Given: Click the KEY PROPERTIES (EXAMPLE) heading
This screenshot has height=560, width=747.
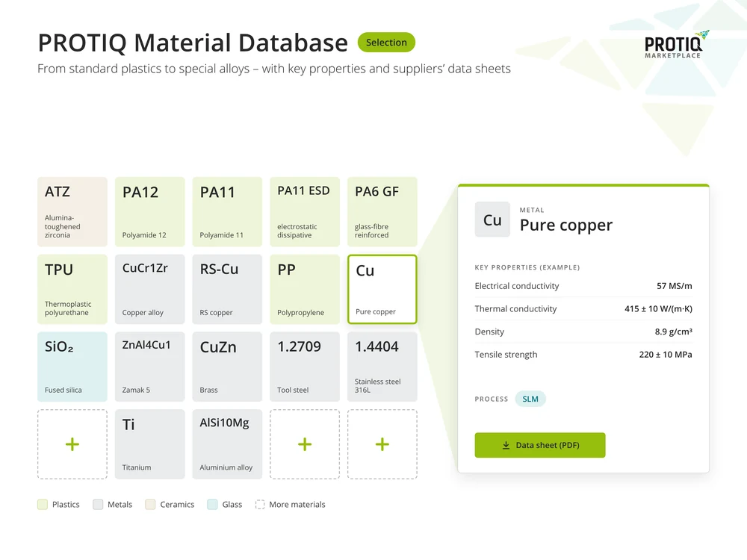Looking at the screenshot, I should pyautogui.click(x=527, y=267).
